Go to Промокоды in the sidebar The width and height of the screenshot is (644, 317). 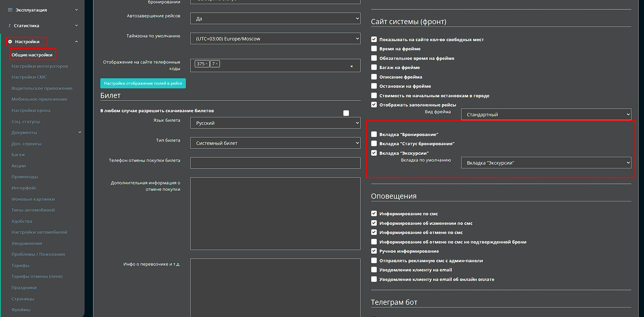25,177
